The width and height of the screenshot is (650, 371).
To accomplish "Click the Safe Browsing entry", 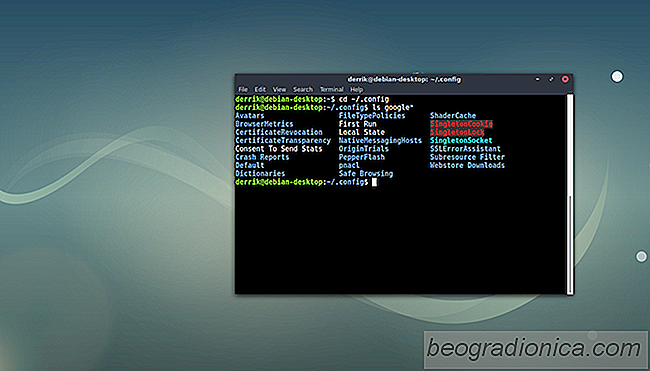I will click(366, 174).
